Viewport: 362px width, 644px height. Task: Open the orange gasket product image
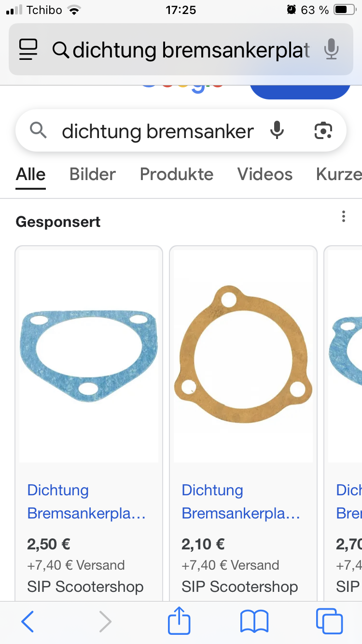click(x=243, y=356)
